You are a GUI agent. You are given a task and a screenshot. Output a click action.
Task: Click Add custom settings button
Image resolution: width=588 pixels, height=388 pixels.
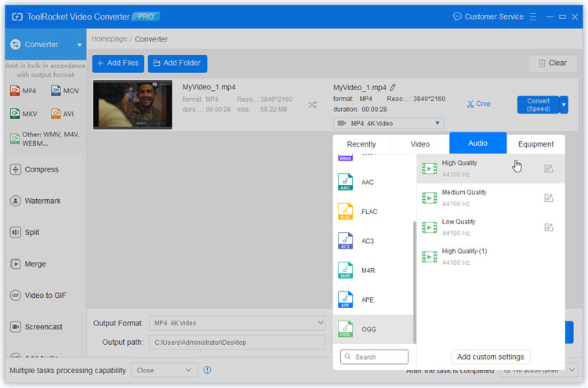[490, 357]
